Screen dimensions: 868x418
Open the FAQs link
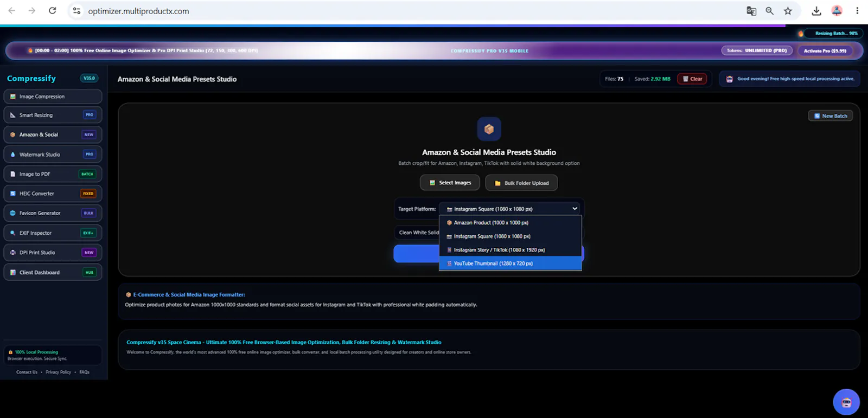click(x=85, y=372)
